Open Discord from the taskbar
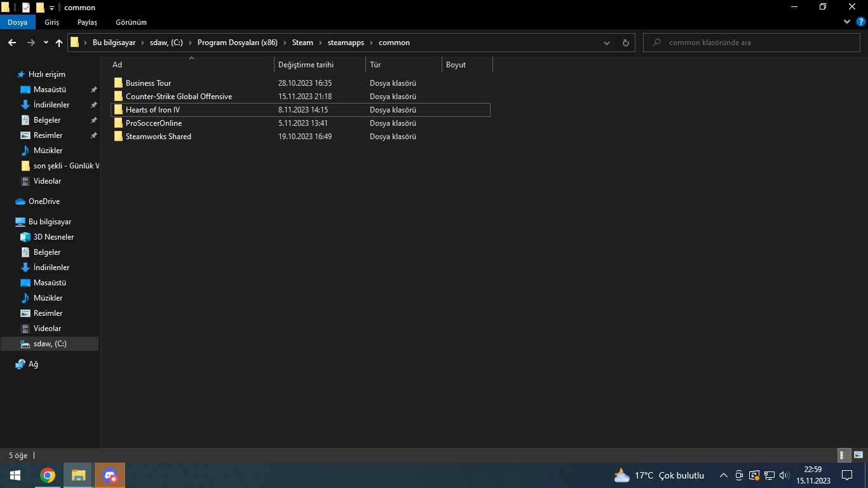The height and width of the screenshot is (488, 868). (x=110, y=475)
